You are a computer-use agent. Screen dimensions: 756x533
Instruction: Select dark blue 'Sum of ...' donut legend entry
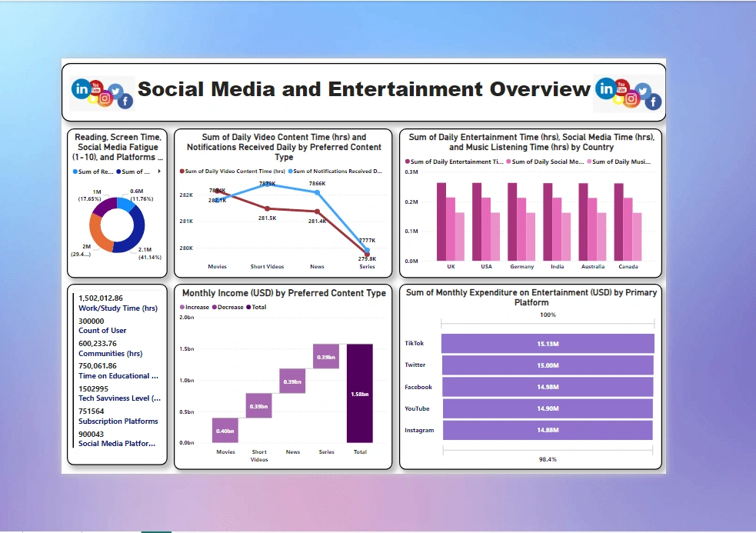pyautogui.click(x=132, y=172)
